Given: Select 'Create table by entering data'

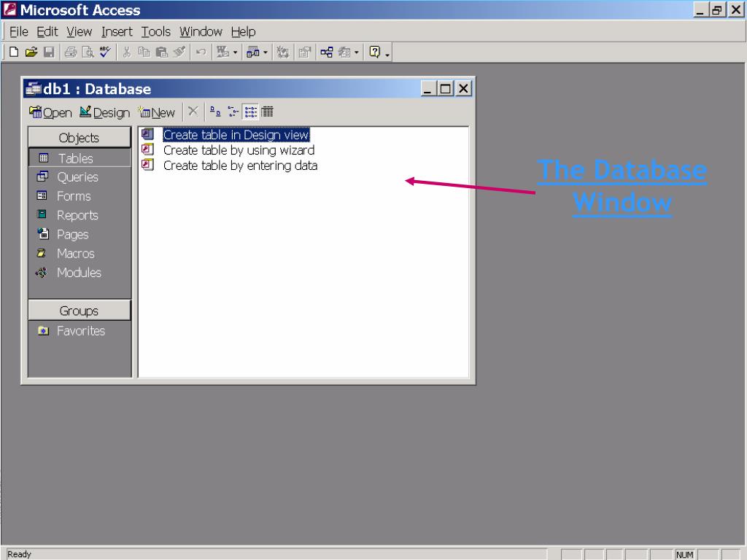Looking at the screenshot, I should pos(240,166).
